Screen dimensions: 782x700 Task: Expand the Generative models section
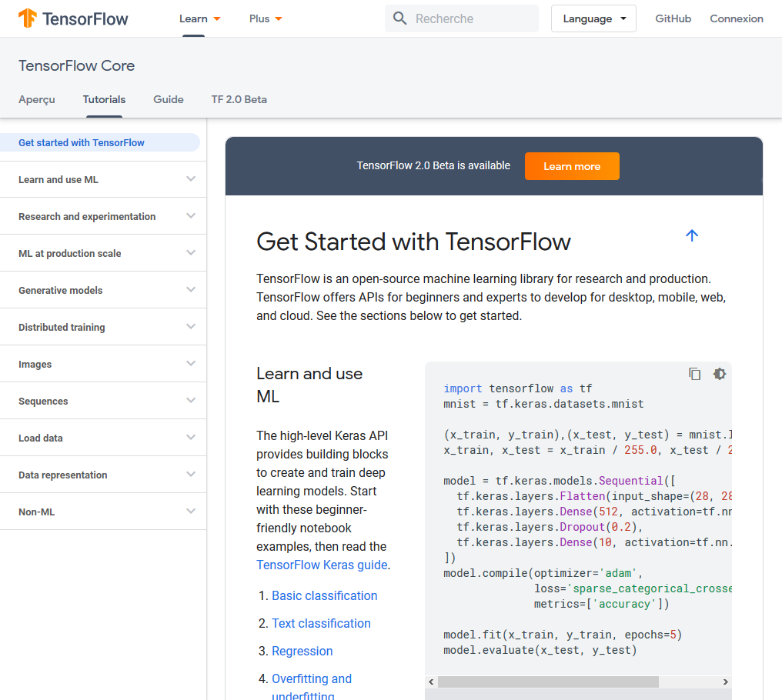click(x=103, y=290)
